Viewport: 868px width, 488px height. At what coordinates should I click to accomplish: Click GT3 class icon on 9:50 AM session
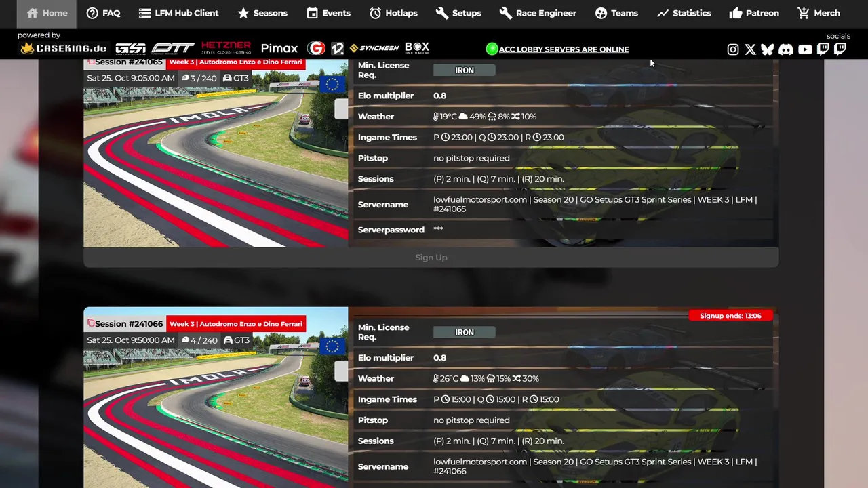click(x=236, y=340)
